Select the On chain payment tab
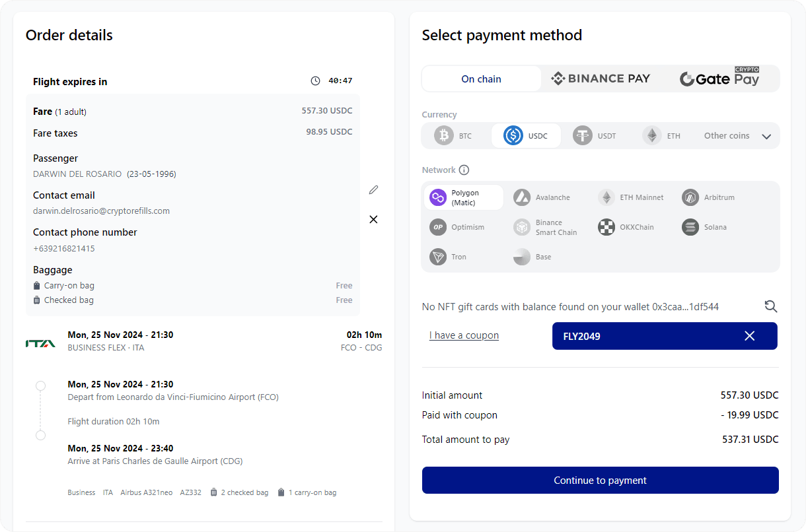 pyautogui.click(x=481, y=78)
